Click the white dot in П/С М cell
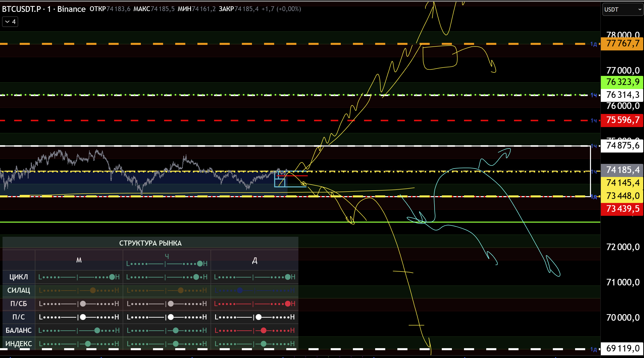 click(83, 317)
